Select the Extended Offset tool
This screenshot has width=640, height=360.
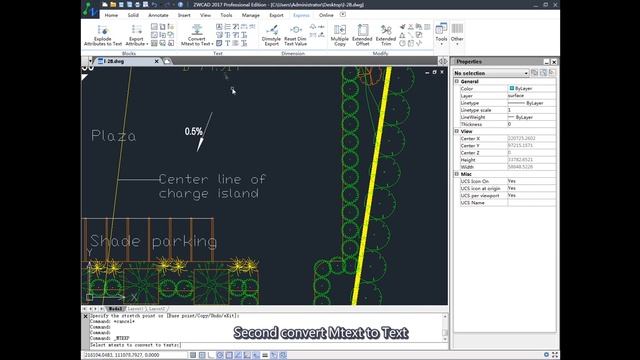pos(362,35)
